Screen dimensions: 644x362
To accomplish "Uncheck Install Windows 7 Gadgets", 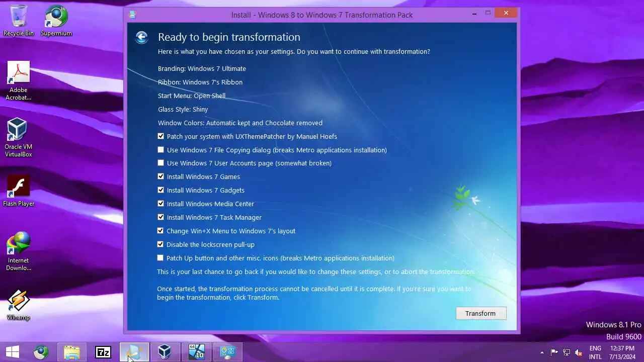I will tap(161, 190).
